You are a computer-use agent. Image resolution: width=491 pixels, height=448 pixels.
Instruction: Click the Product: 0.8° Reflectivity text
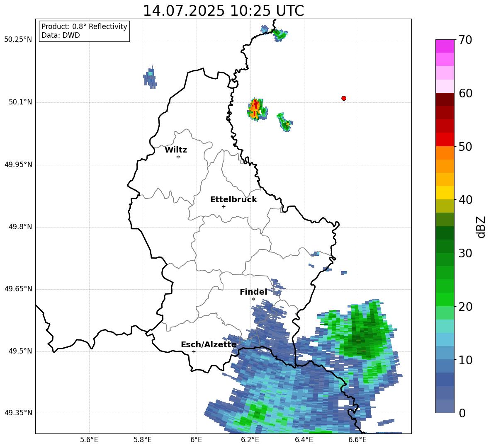(x=84, y=27)
